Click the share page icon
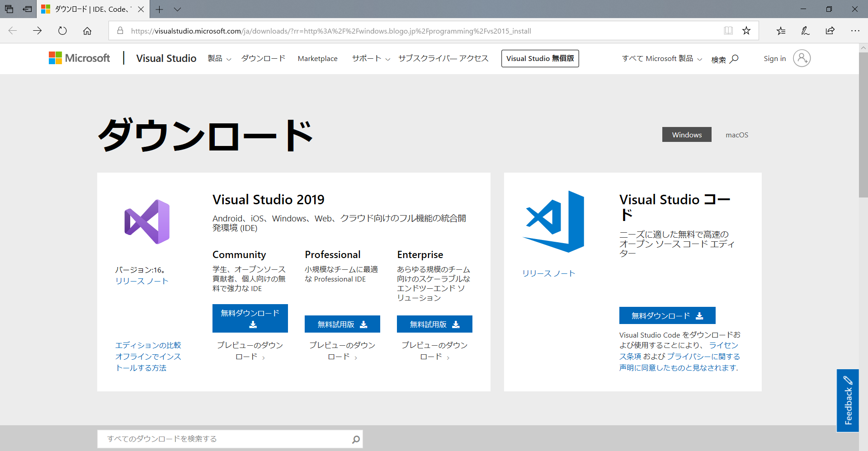 pyautogui.click(x=830, y=31)
